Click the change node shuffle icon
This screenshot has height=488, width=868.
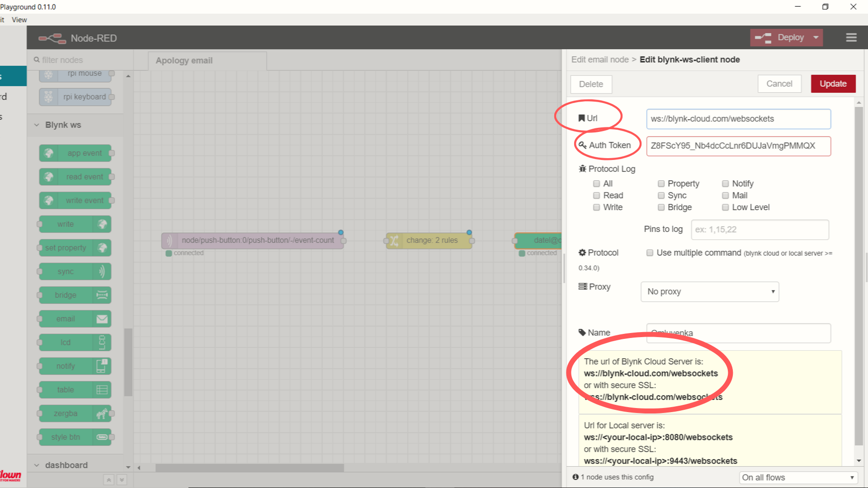tap(394, 240)
